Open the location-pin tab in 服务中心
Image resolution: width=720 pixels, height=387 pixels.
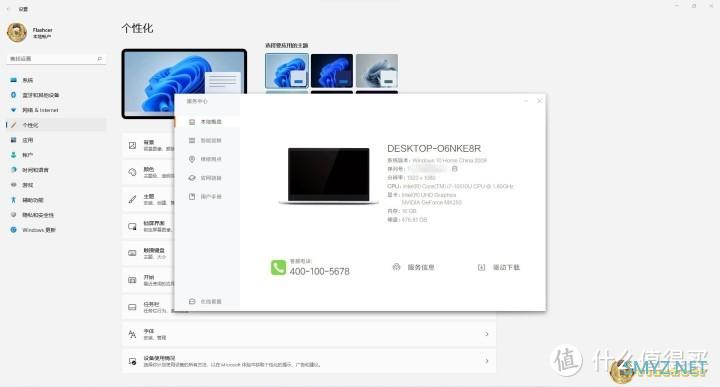click(x=208, y=159)
